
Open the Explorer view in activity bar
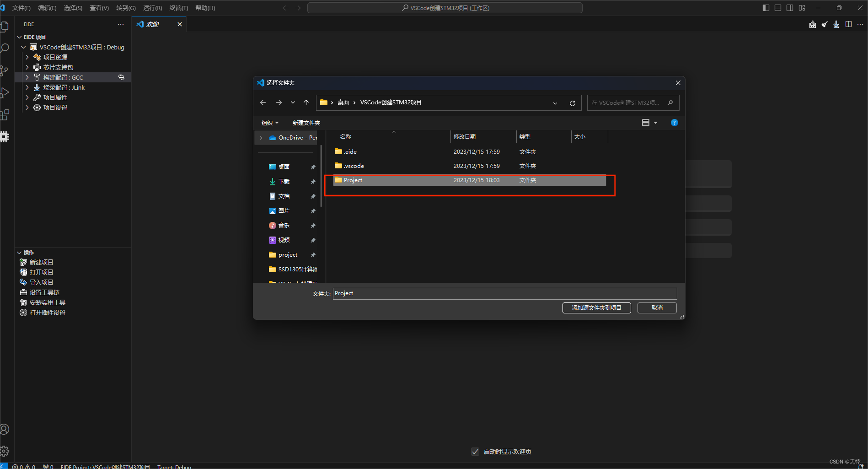[5, 27]
